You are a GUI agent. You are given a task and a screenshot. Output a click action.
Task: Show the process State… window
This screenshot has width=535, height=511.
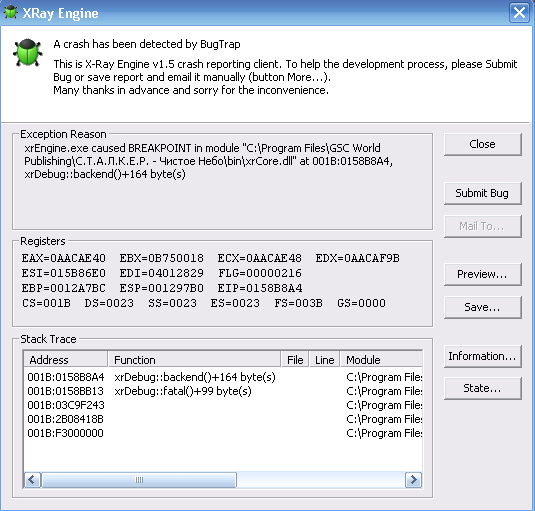(x=482, y=388)
